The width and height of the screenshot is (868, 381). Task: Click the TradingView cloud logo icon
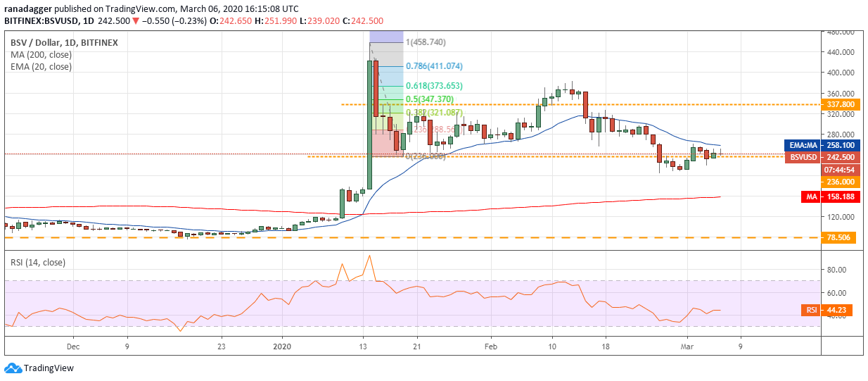pyautogui.click(x=13, y=368)
